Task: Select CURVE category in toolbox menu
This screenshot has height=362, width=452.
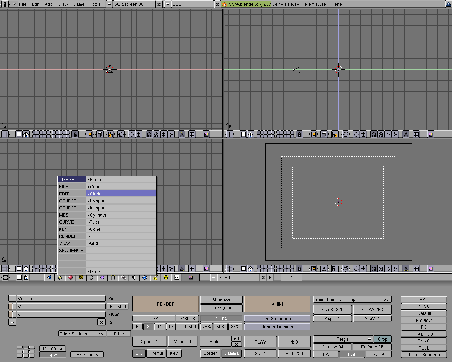Action: 72,222
